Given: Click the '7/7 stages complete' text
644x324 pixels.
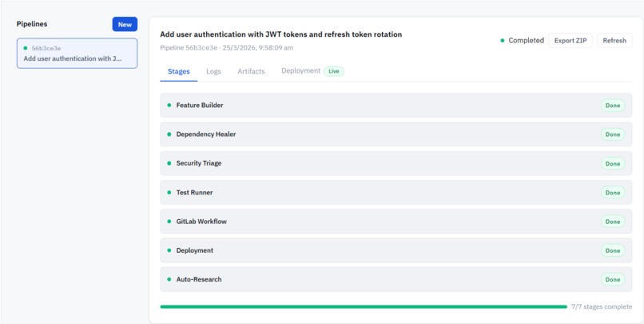Looking at the screenshot, I should [x=602, y=306].
